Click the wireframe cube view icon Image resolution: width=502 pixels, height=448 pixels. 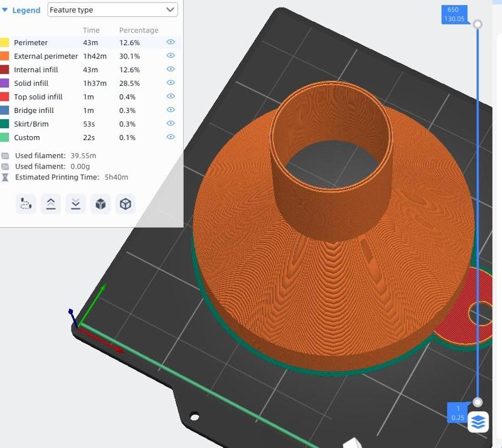tap(125, 204)
